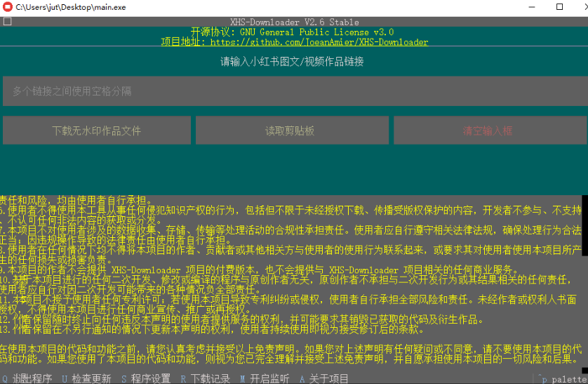
Task: Click the line mentioning 付费版本
Action: (260, 270)
